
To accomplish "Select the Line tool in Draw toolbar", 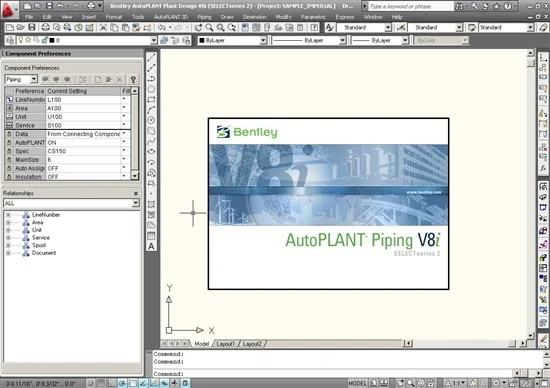I will click(151, 58).
